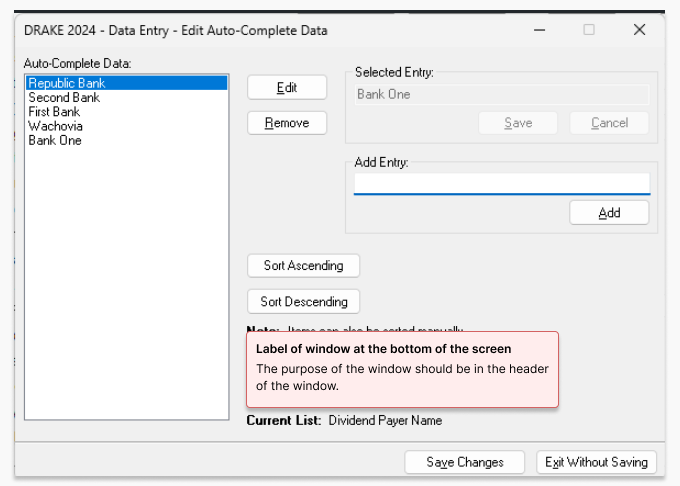Image resolution: width=680 pixels, height=486 pixels.
Task: Click the disabled maximize window button
Action: pos(589,30)
